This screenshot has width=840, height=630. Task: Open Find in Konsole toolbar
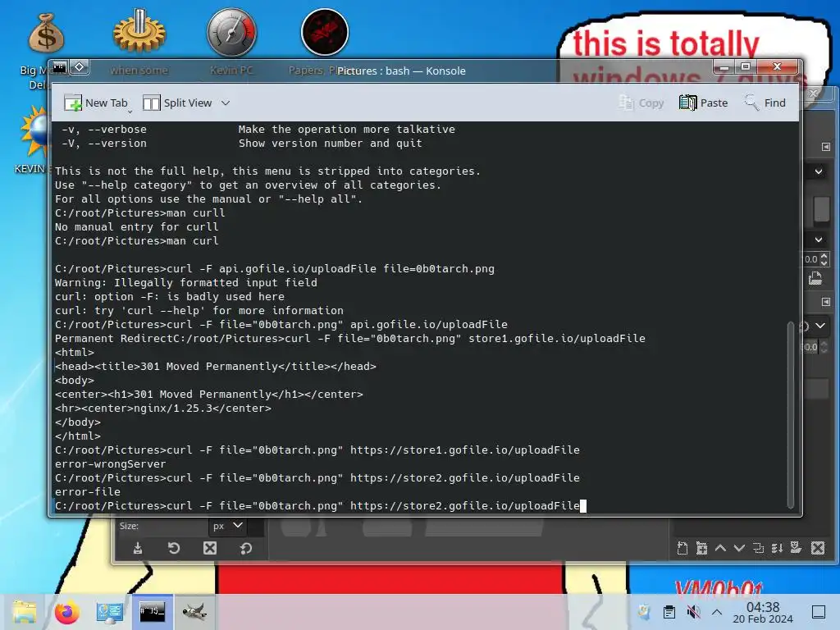click(x=765, y=103)
